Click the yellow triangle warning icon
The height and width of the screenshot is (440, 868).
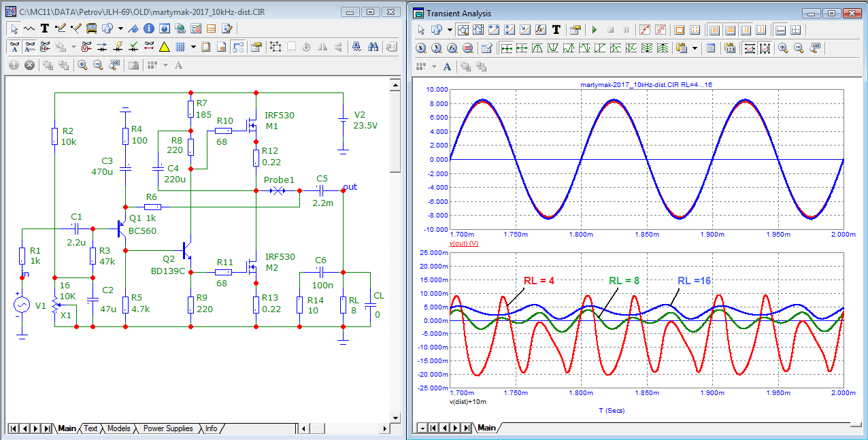[165, 47]
